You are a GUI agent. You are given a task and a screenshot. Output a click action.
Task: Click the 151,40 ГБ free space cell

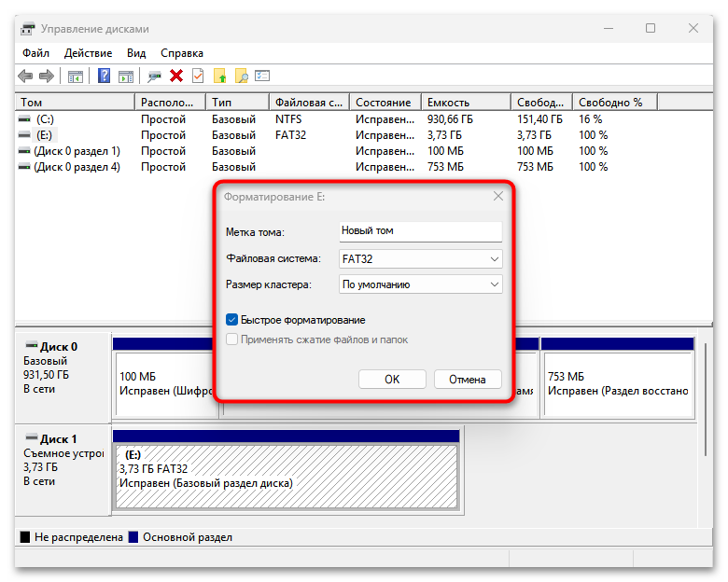click(x=539, y=119)
